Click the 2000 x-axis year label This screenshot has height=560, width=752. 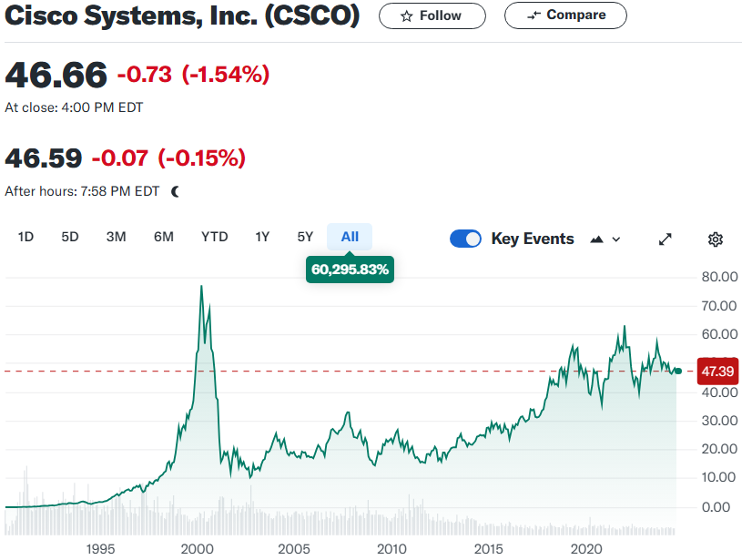pyautogui.click(x=198, y=548)
